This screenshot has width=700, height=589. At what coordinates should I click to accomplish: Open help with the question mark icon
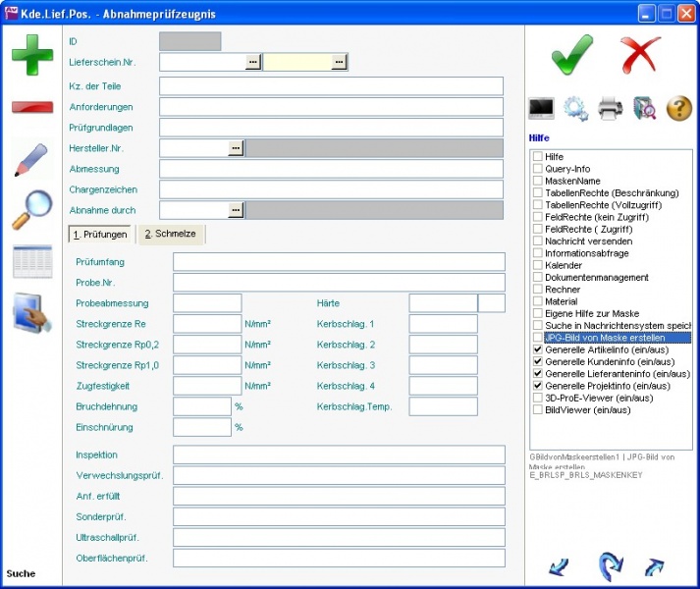click(679, 108)
